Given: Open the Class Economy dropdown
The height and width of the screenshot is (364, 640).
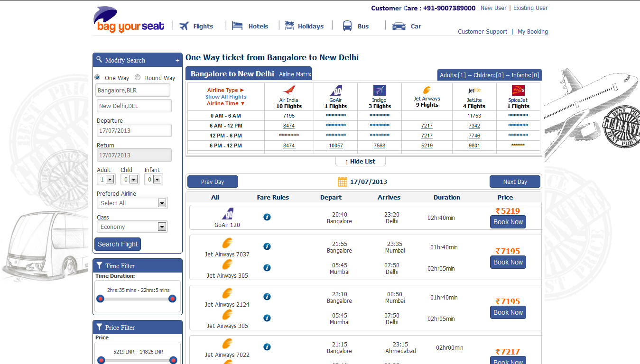Looking at the screenshot, I should (x=132, y=227).
